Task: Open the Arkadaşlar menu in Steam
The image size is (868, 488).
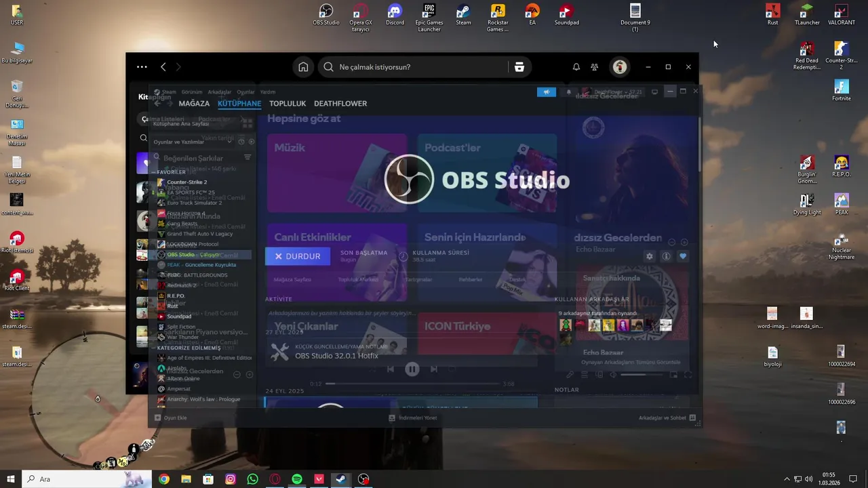Action: (220, 92)
